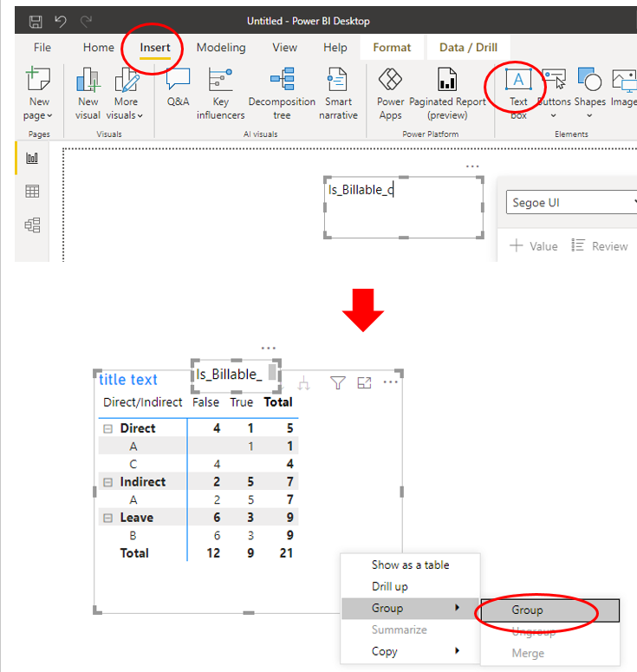
Task: Open the Model view in left sidebar
Action: pyautogui.click(x=32, y=225)
